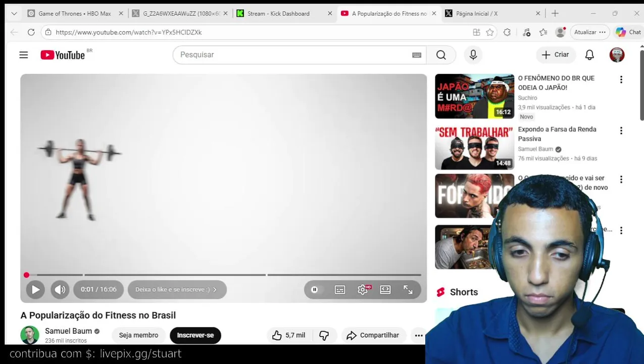Enter full screen mode

(408, 290)
